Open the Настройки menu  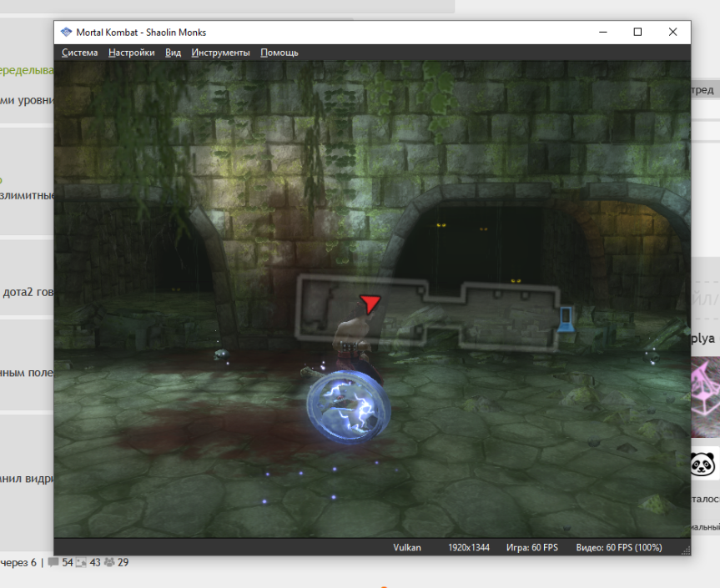click(131, 53)
